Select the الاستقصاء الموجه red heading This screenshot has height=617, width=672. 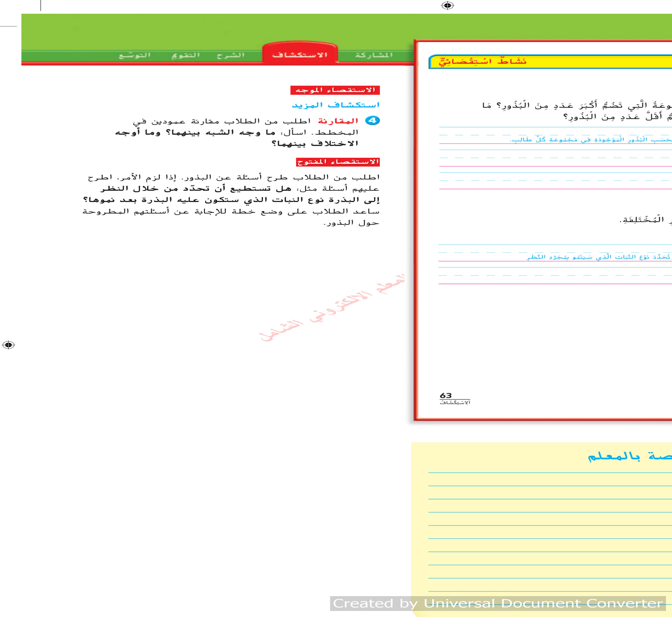coord(335,90)
